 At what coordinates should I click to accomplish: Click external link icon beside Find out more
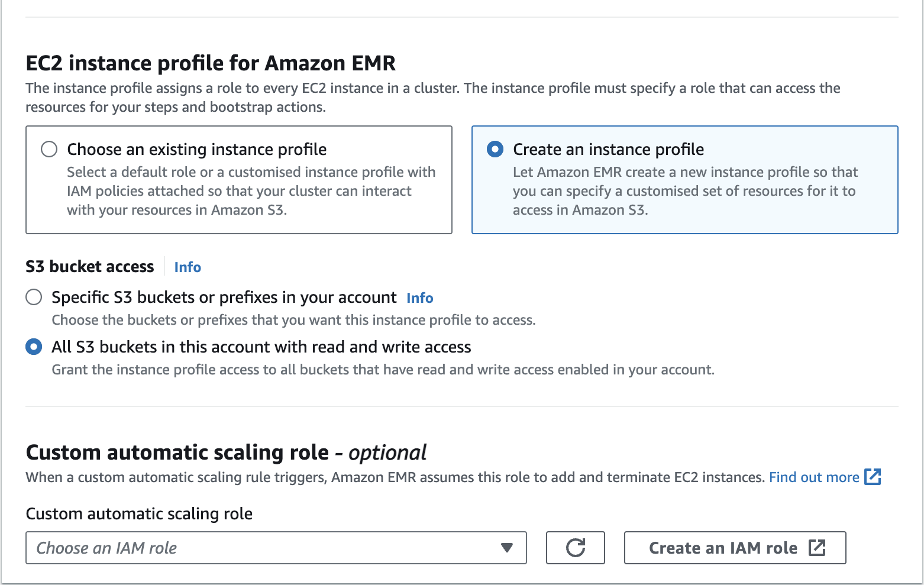tap(873, 477)
